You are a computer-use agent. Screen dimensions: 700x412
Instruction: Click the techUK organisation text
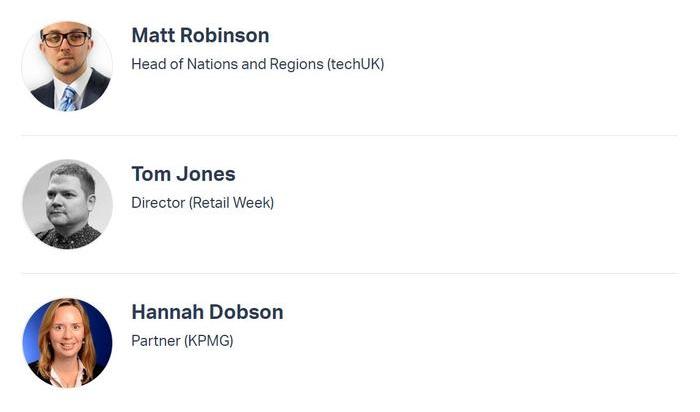tap(356, 64)
